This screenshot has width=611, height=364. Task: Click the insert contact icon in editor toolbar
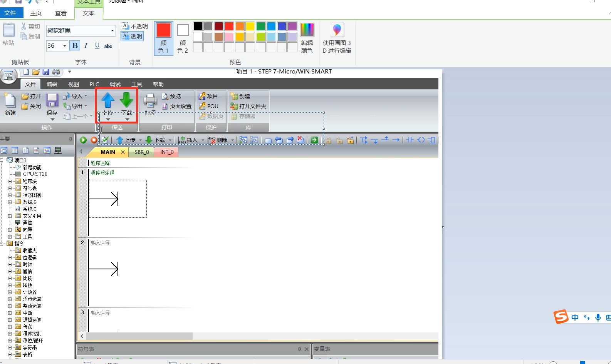pyautogui.click(x=410, y=140)
